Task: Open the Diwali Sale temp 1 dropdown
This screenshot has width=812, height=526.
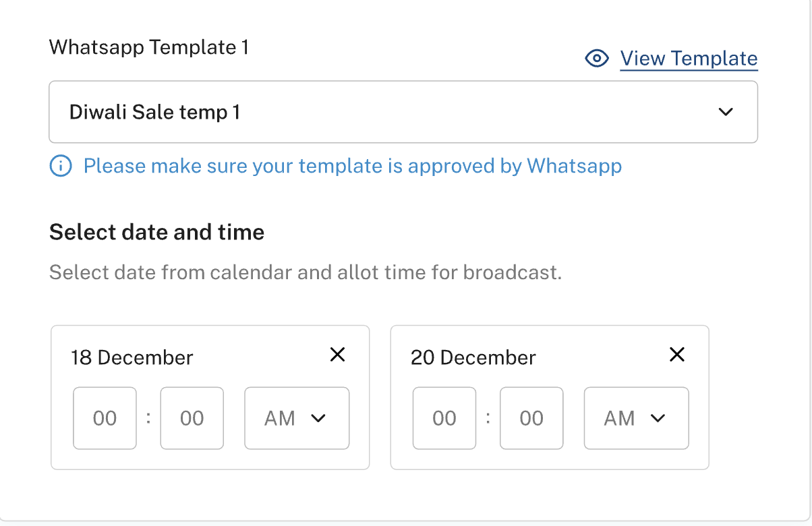Action: coord(403,112)
